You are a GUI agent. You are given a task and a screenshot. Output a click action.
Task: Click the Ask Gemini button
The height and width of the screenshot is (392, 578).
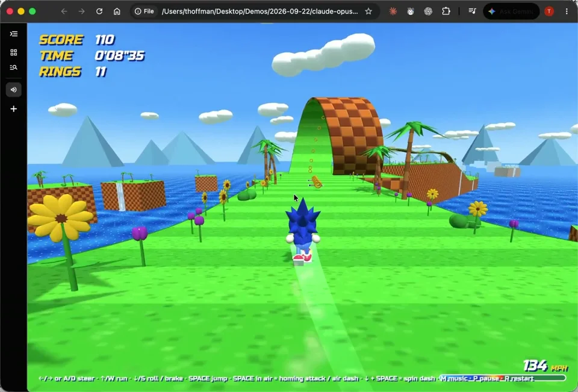point(511,11)
